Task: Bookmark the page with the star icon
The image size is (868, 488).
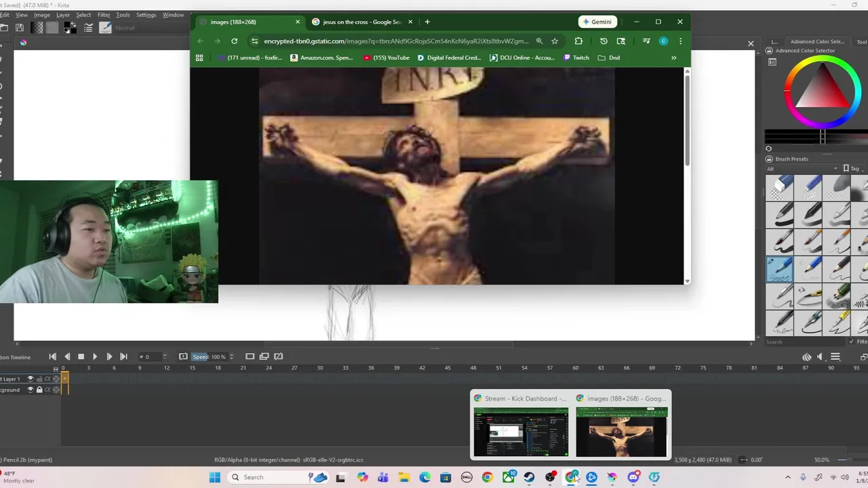Action: (x=555, y=41)
